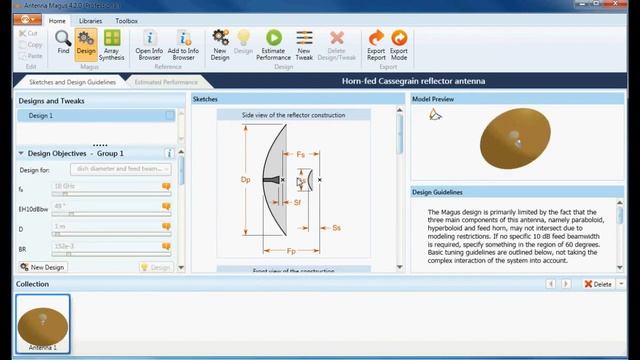
Task: Toggle the checkbox on Design 1 row
Action: 169,116
